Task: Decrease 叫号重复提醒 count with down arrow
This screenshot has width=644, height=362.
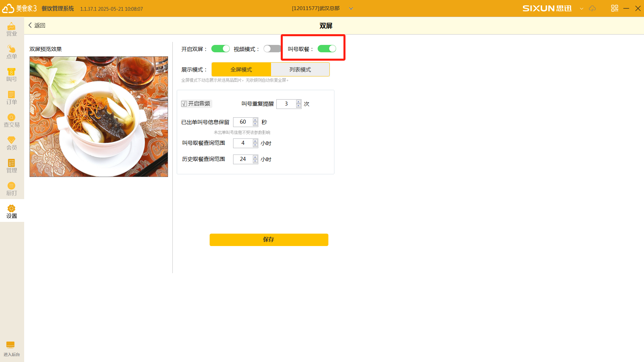Action: pyautogui.click(x=299, y=106)
